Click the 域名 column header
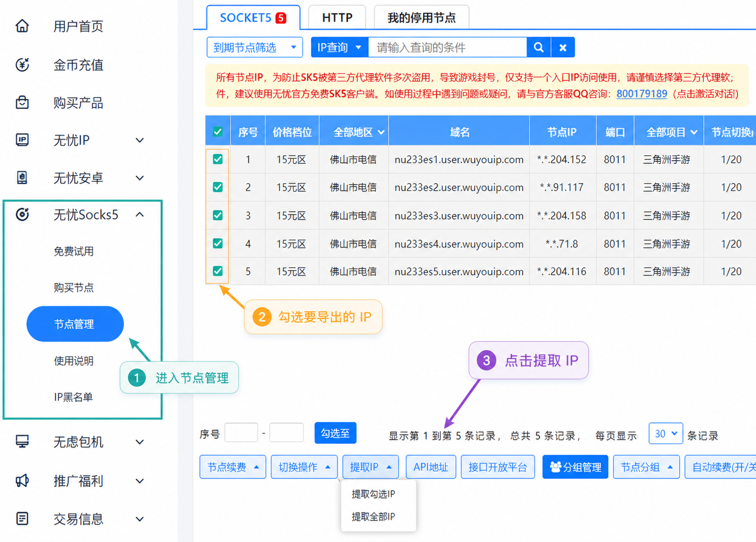Viewport: 756px width, 542px height. pos(460,132)
